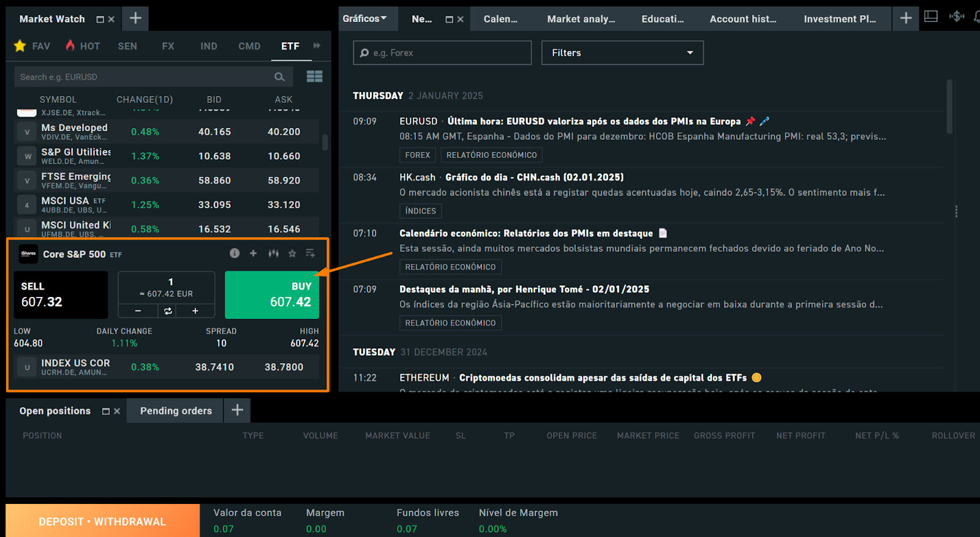Click the iShares logo of Core S&P 500
The height and width of the screenshot is (537, 980).
tap(28, 253)
